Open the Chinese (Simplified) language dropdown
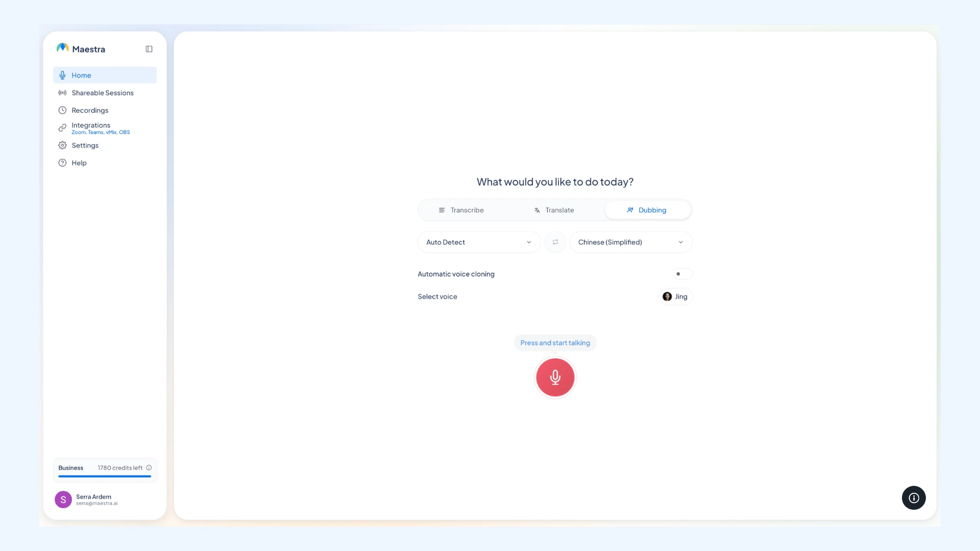This screenshot has height=551, width=980. click(631, 242)
